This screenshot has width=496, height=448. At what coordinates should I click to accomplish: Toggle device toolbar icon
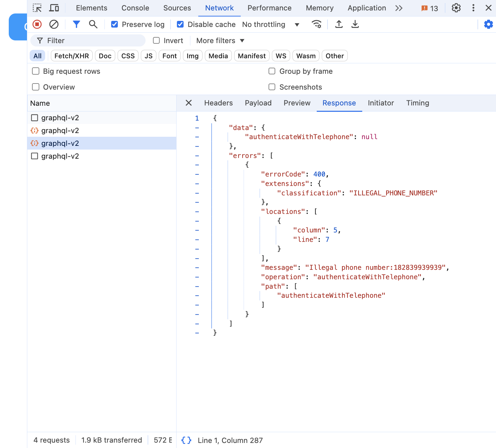(54, 8)
